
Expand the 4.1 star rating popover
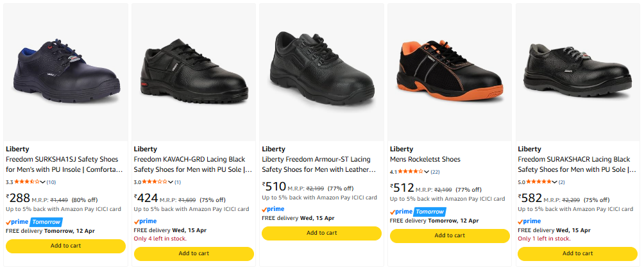pyautogui.click(x=427, y=172)
